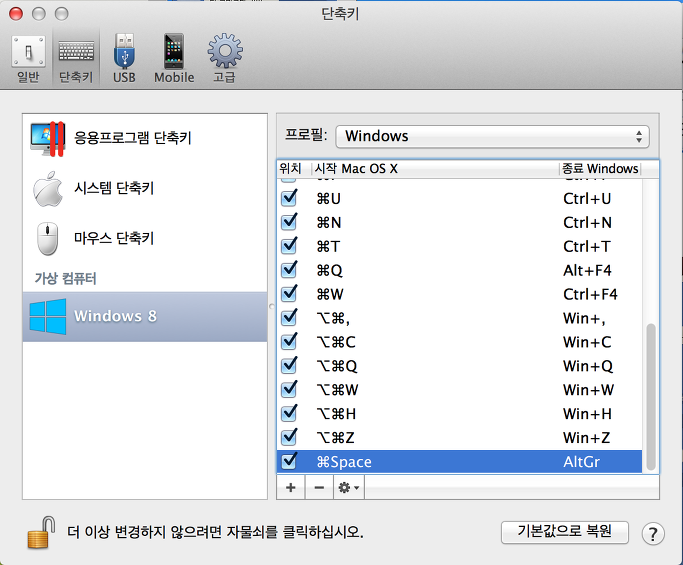
Task: Toggle the ⌥⌘C shortcut checkbox
Action: point(289,342)
